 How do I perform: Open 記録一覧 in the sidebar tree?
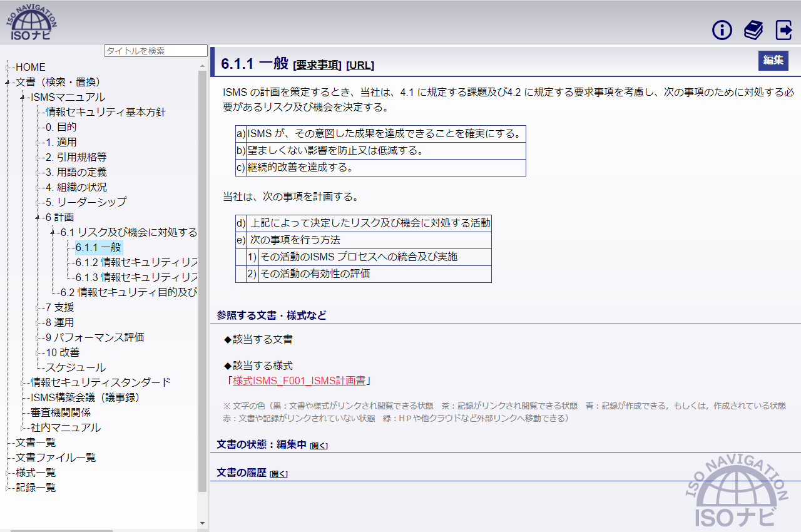pyautogui.click(x=36, y=488)
